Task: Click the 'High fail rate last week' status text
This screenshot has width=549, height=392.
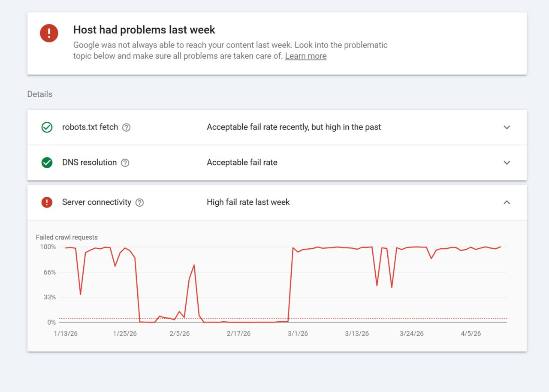Action: point(248,202)
